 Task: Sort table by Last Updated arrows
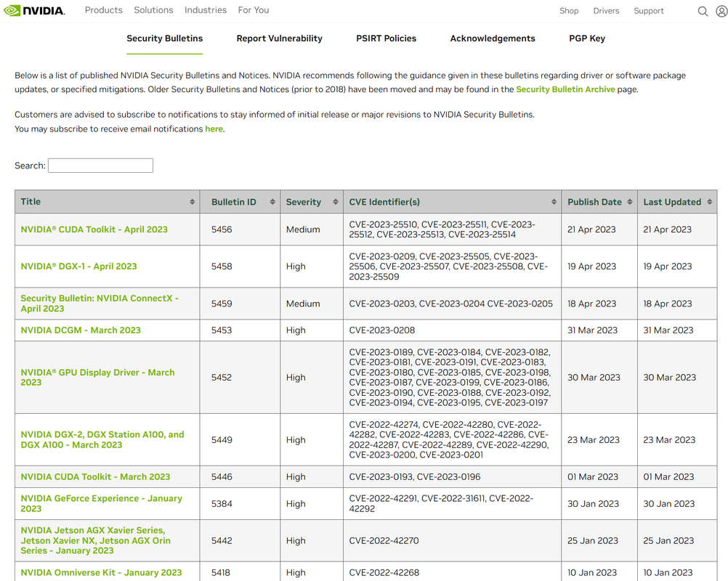pos(709,202)
